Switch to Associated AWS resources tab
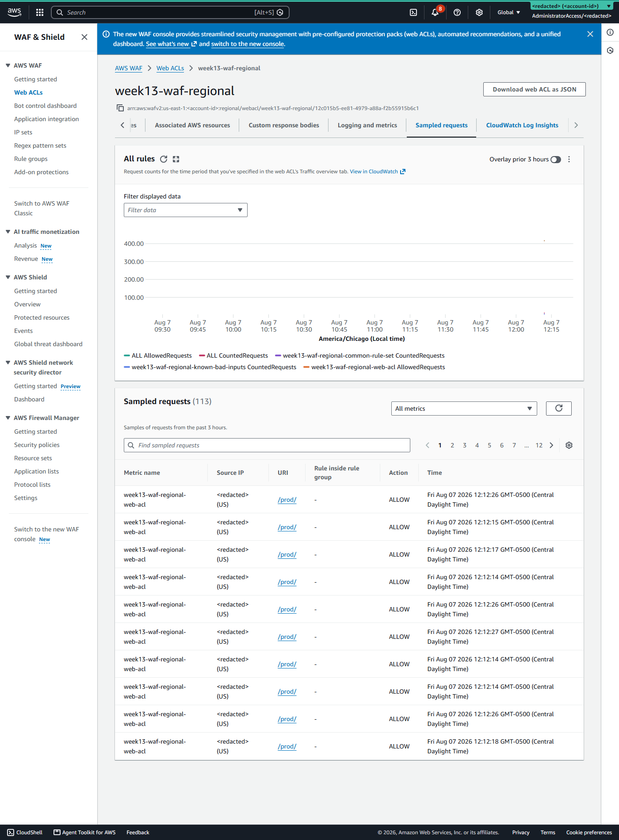 pyautogui.click(x=192, y=125)
